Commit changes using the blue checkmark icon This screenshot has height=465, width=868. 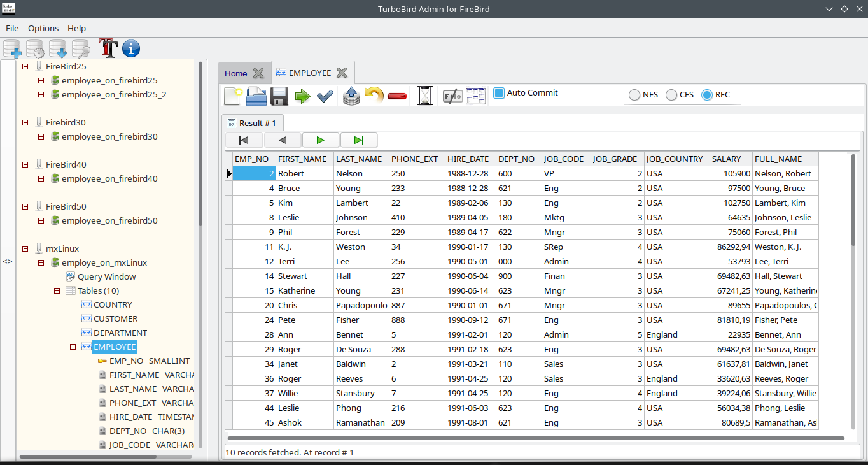point(325,96)
